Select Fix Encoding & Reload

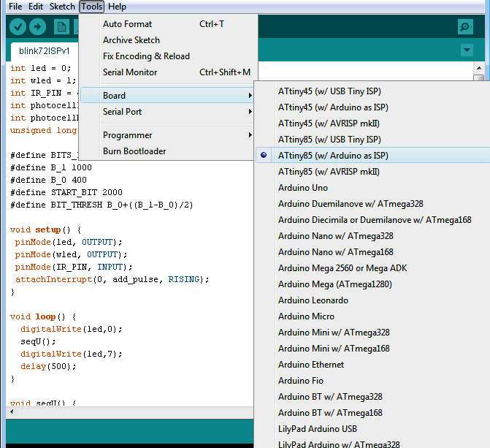coord(169,56)
